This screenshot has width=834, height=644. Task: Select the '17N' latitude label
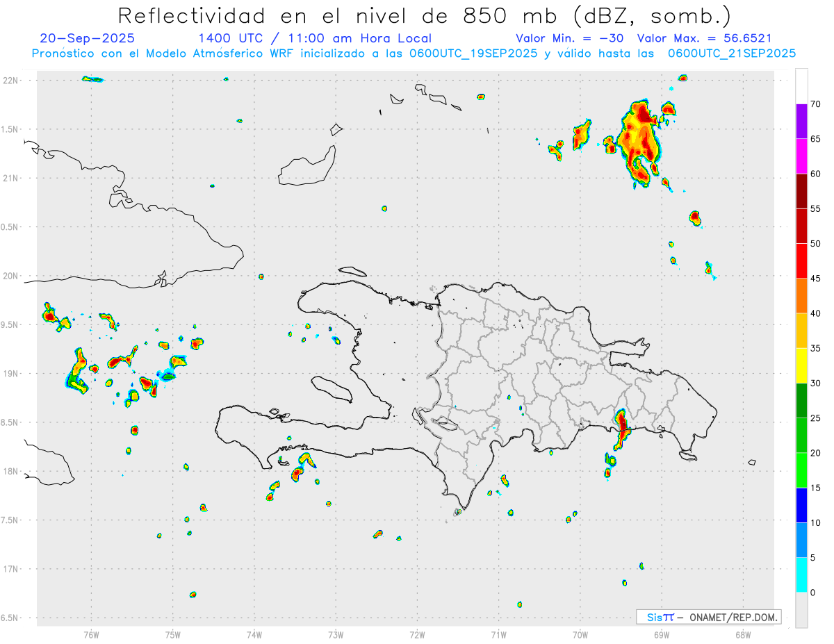tap(10, 569)
